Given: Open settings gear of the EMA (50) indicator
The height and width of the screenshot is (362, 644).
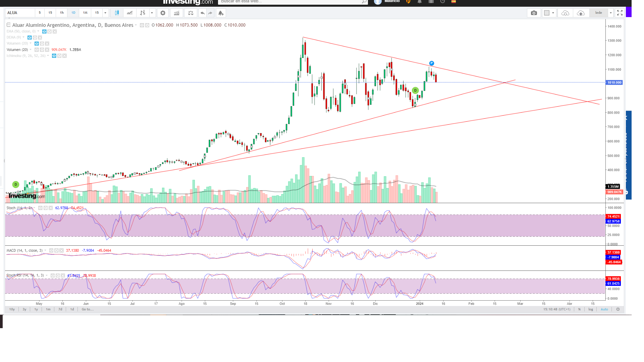Looking at the screenshot, I should (x=49, y=32).
